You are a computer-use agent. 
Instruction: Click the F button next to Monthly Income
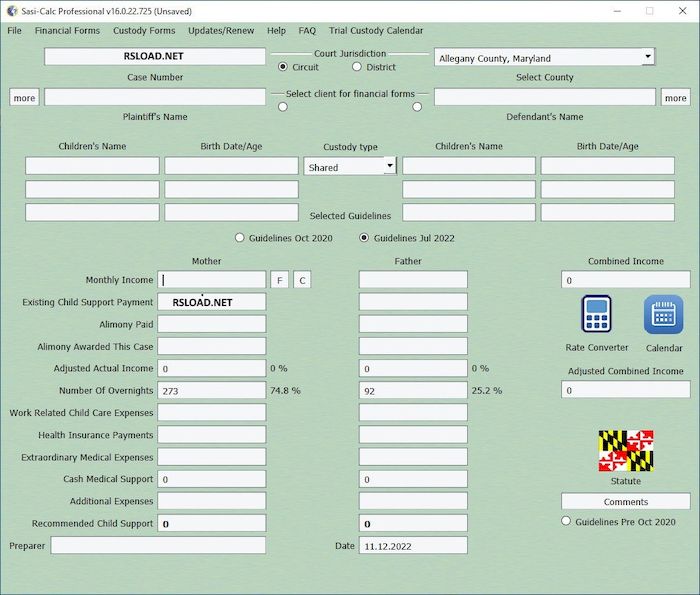pyautogui.click(x=279, y=280)
